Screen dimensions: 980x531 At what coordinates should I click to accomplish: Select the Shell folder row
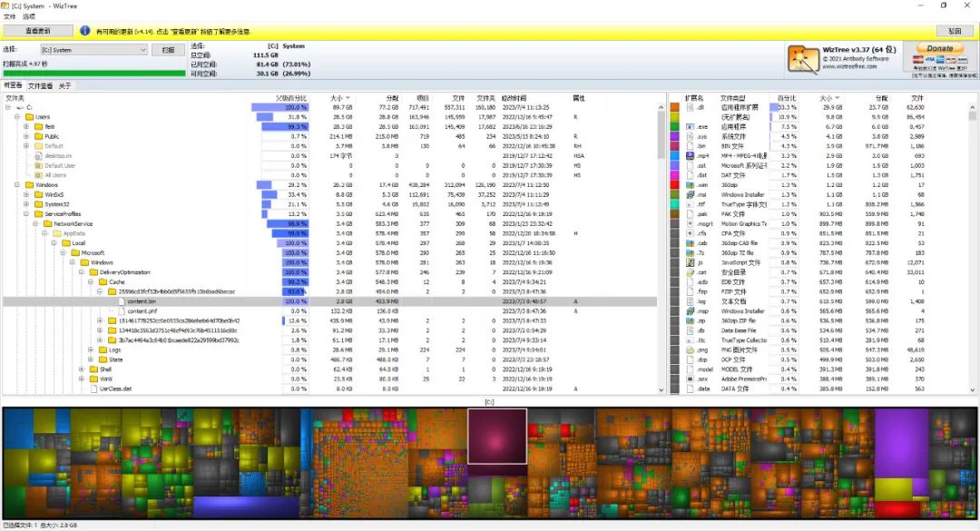coord(329,369)
